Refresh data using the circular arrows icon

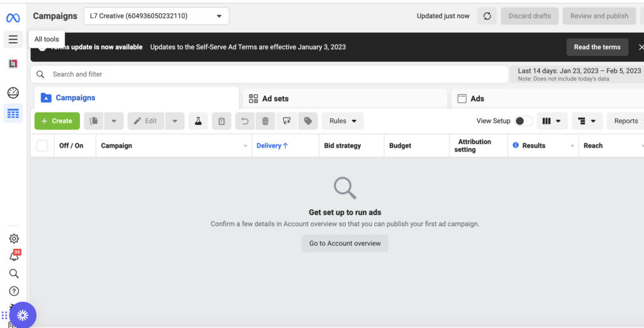[x=487, y=16]
